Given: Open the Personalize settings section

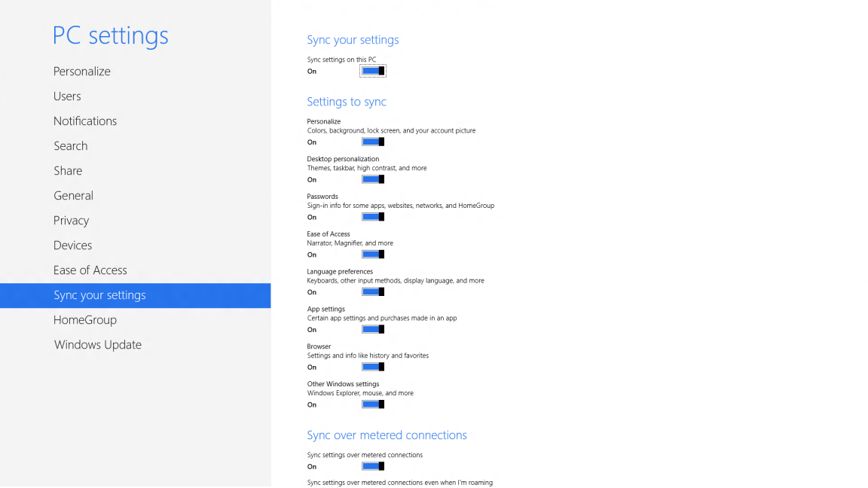Looking at the screenshot, I should [x=81, y=71].
